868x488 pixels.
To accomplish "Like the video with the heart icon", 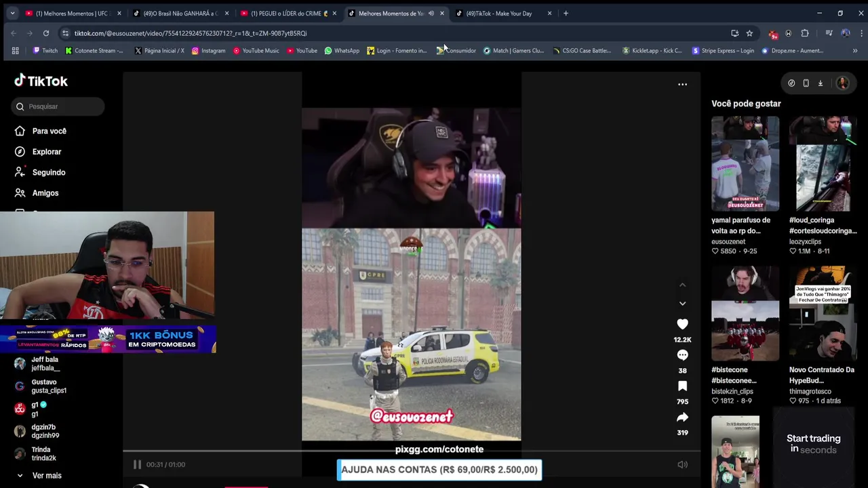I will [682, 324].
